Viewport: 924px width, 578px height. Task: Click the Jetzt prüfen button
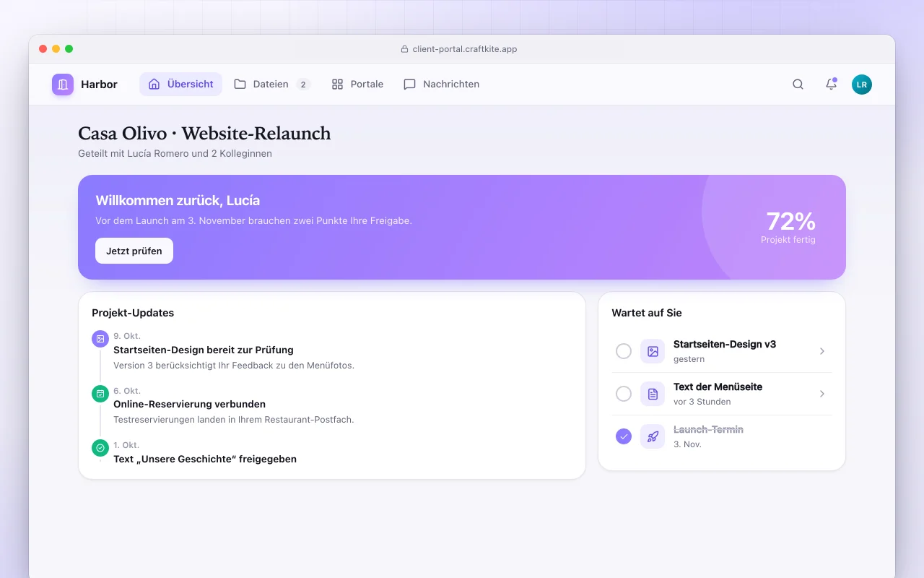(134, 251)
